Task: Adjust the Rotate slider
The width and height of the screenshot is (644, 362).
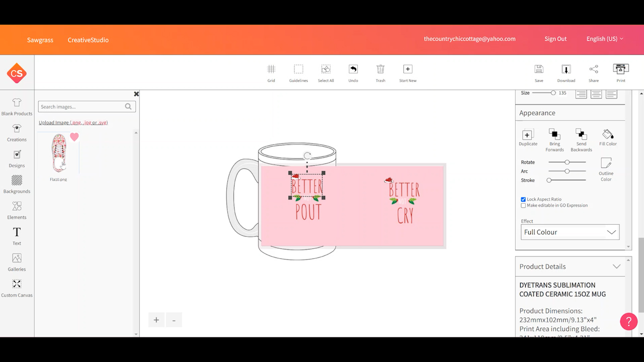Action: click(x=567, y=162)
